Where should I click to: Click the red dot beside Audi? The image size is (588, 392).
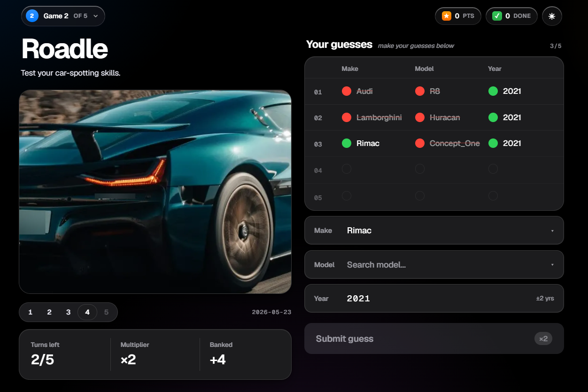[347, 91]
